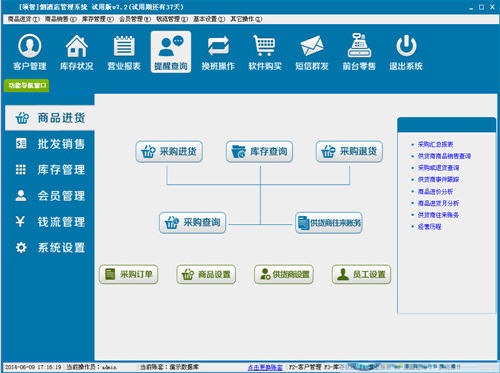Open 库存查询 folder button
Image resolution: width=500 pixels, height=373 pixels.
259,152
